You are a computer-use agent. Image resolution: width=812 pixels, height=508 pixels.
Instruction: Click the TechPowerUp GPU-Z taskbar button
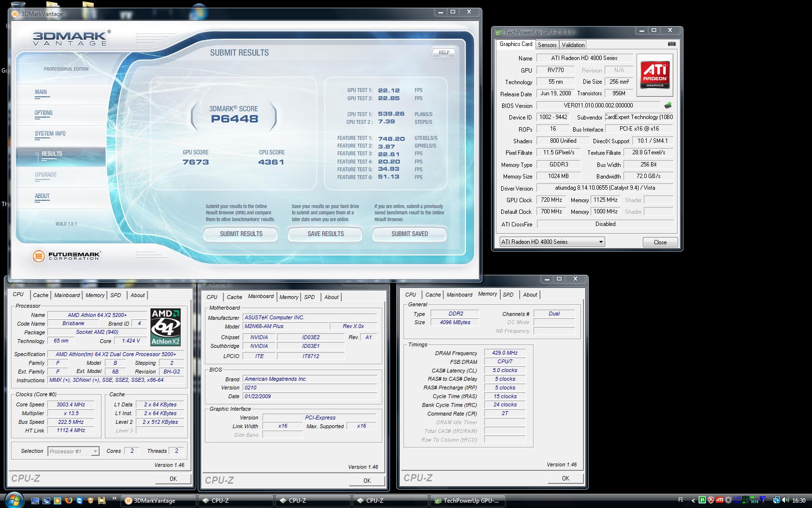[467, 501]
